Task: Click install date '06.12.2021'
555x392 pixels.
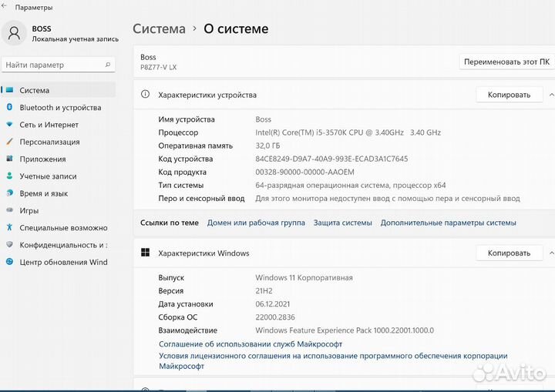Action: [273, 304]
